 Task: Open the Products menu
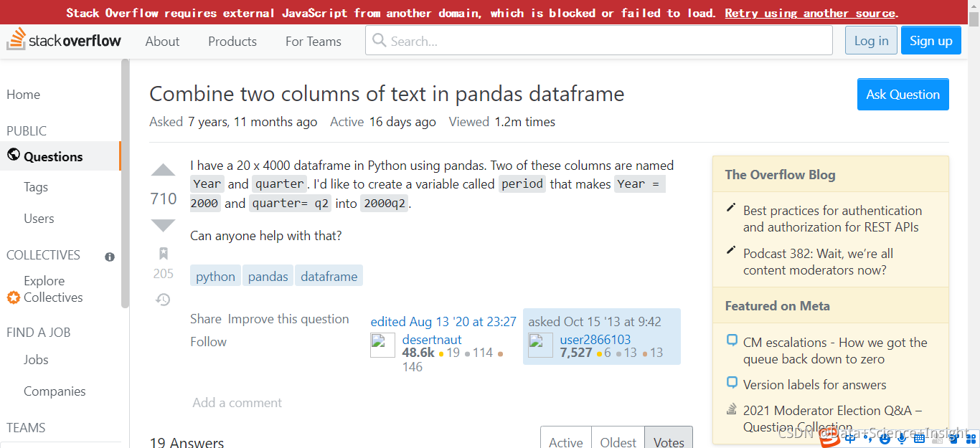pyautogui.click(x=232, y=41)
